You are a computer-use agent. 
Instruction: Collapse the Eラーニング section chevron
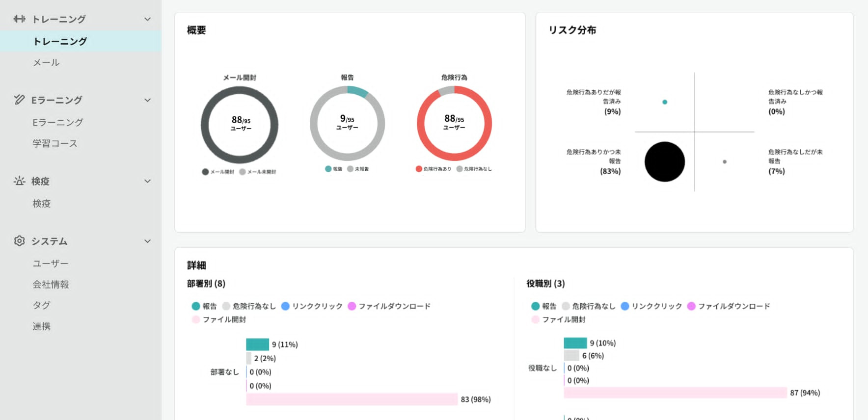147,100
